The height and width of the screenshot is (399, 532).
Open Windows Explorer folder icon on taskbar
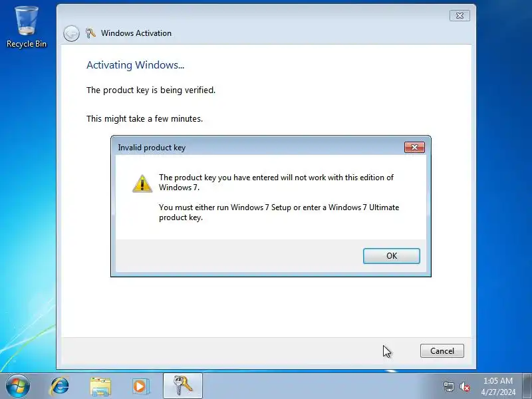[100, 386]
